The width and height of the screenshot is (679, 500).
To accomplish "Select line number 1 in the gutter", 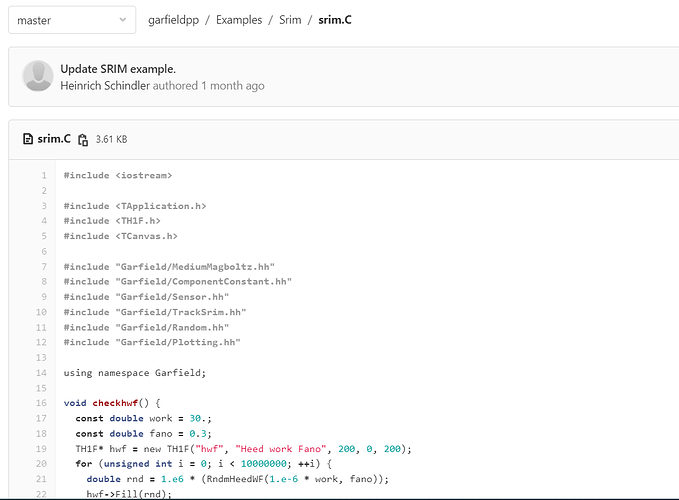I will [43, 176].
